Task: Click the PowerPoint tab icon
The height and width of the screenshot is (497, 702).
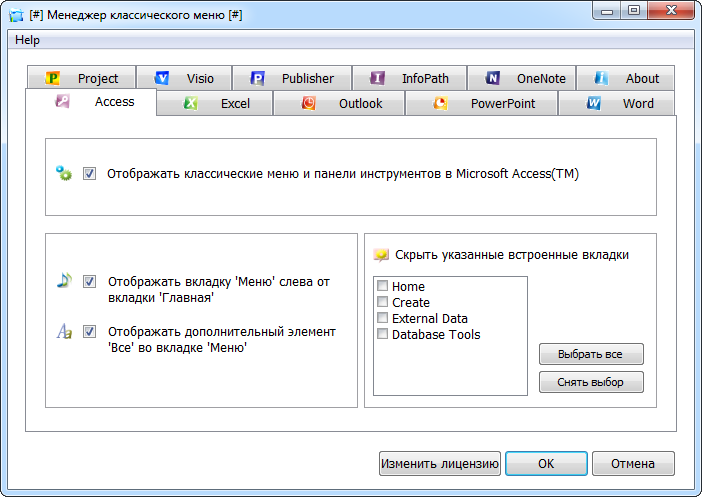Action: click(440, 103)
